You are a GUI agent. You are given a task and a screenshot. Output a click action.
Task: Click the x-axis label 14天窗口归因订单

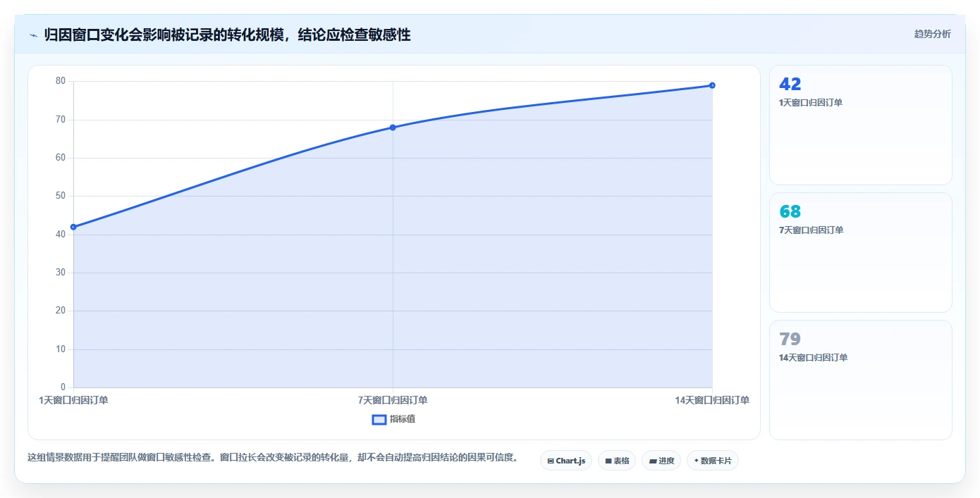712,400
